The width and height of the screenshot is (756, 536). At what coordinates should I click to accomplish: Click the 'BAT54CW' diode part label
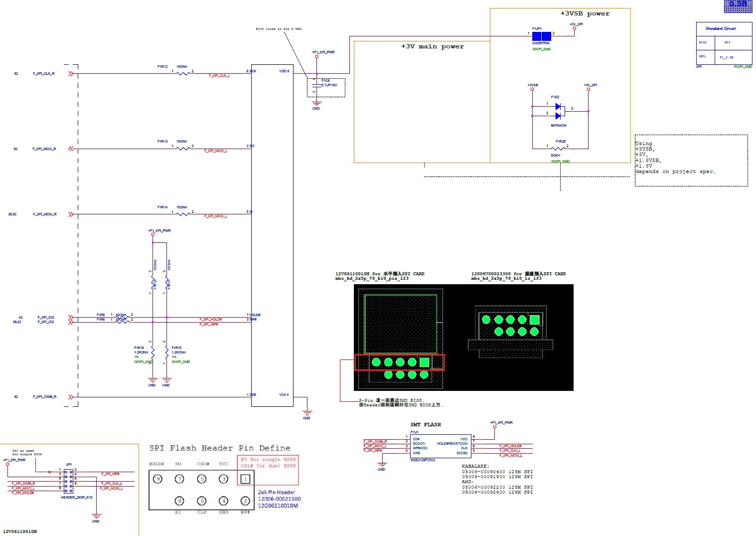tap(559, 125)
